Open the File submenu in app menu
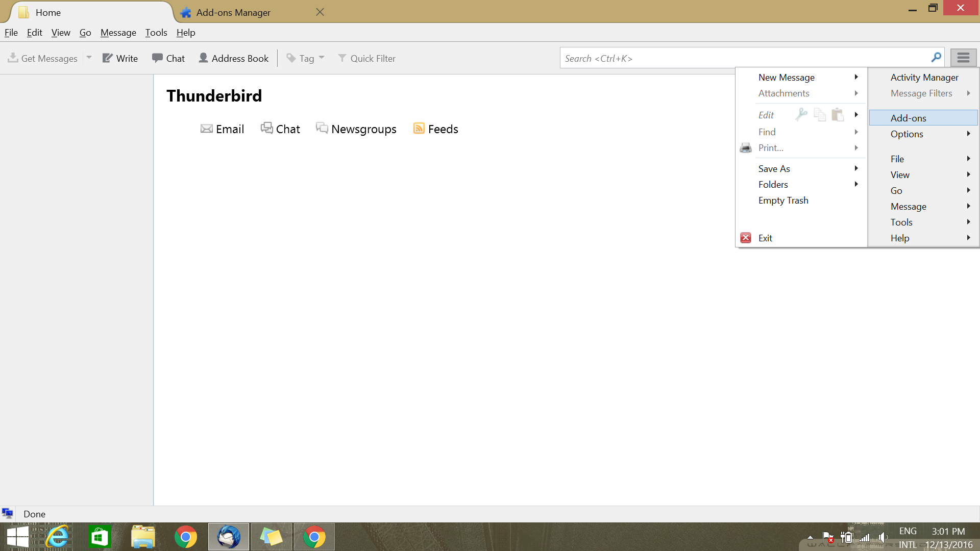 [924, 159]
